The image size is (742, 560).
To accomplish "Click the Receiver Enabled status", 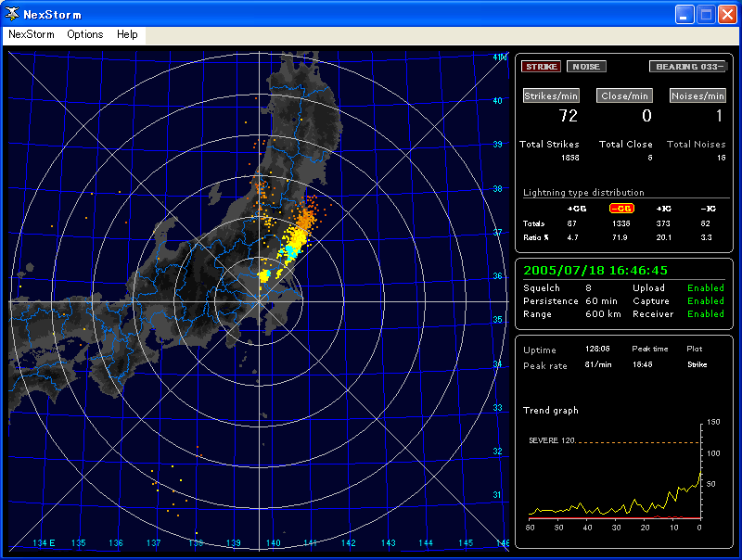I will (x=706, y=314).
